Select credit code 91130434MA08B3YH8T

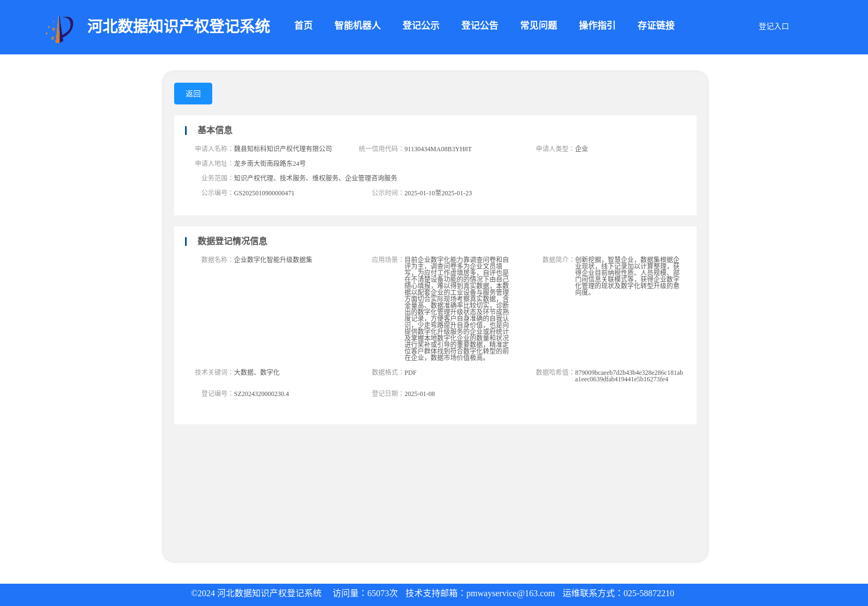point(438,149)
